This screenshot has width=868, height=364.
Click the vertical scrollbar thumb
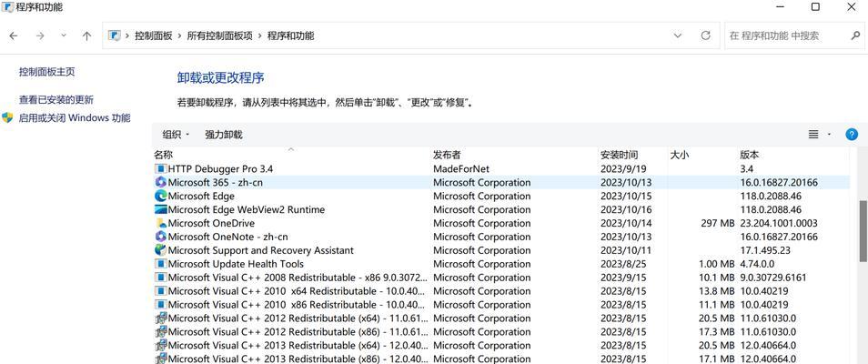863,231
